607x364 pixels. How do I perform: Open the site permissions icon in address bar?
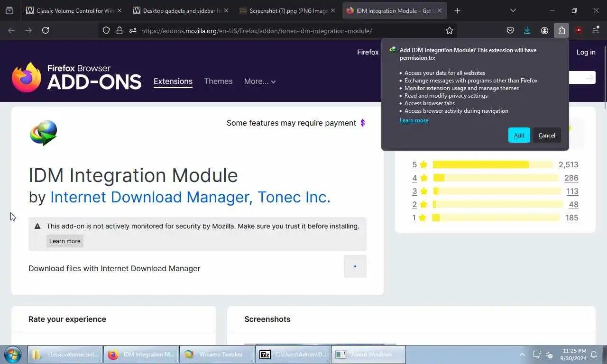[133, 30]
